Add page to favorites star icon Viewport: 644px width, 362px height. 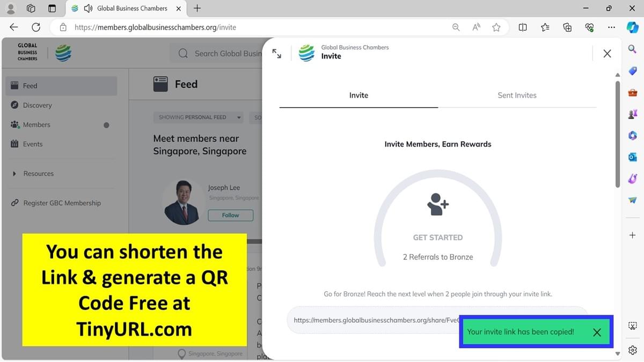click(496, 27)
